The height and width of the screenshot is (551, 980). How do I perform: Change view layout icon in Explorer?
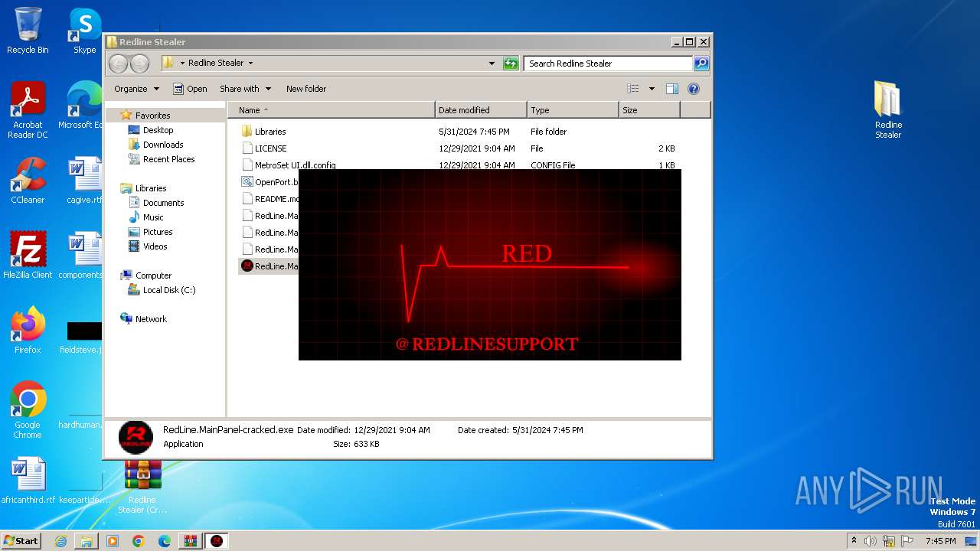632,89
